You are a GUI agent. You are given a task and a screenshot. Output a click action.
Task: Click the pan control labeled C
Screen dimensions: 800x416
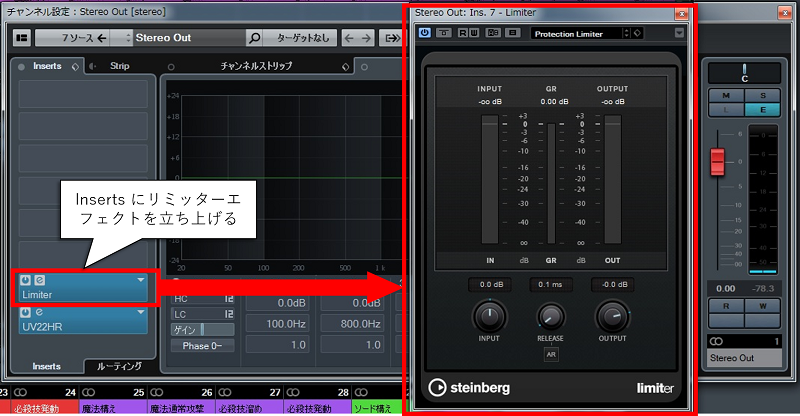[x=744, y=74]
